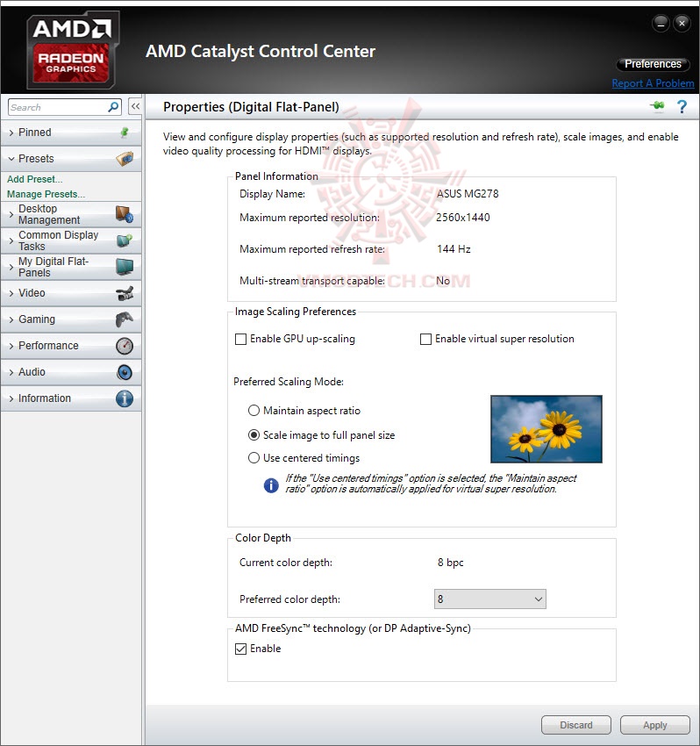Open the Preferred color depth dropdown
Screen dimensions: 700x746
point(489,599)
